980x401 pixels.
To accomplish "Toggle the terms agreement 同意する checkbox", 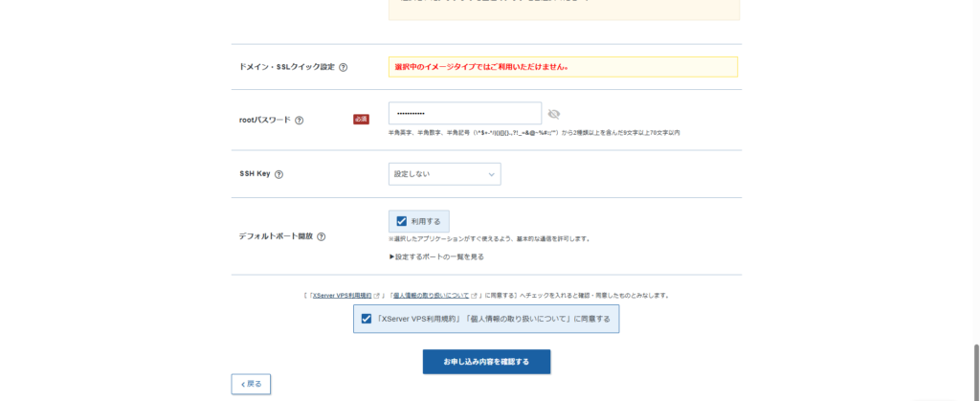I will pyautogui.click(x=367, y=319).
